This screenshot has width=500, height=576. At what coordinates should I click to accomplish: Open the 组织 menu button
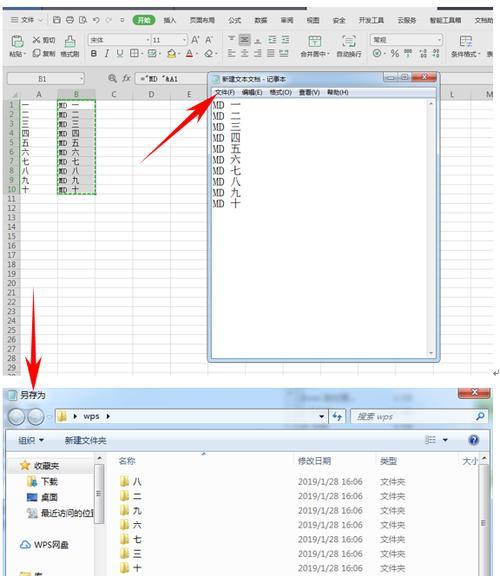point(31,440)
